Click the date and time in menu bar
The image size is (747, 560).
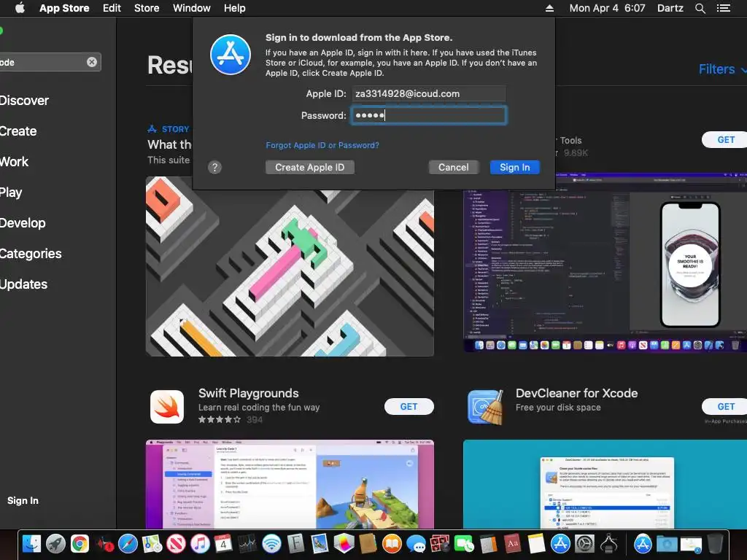(x=608, y=8)
